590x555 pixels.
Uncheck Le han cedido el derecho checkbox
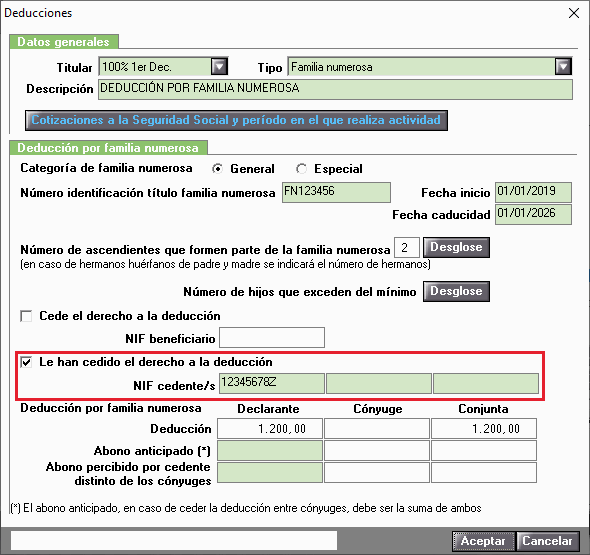coord(26,362)
